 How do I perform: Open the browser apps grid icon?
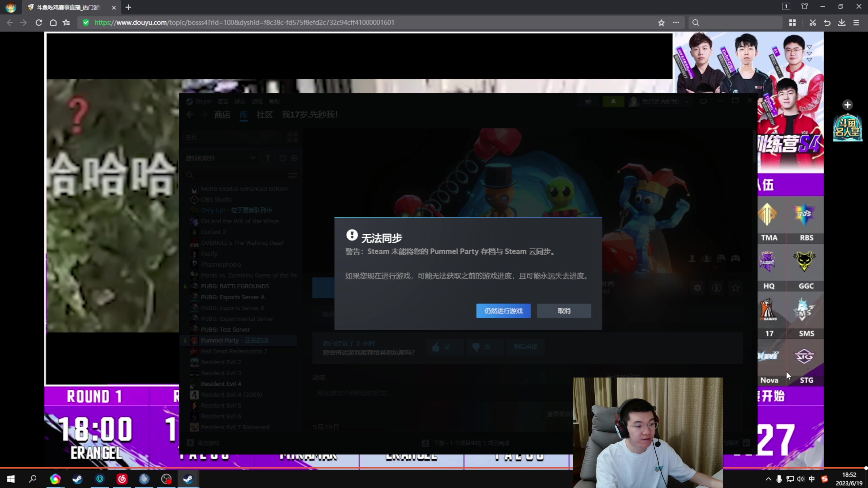click(792, 23)
